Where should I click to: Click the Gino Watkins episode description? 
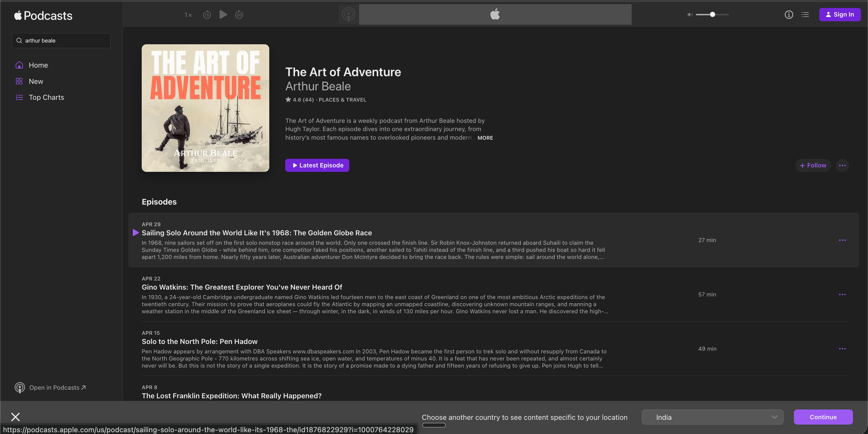[375, 304]
